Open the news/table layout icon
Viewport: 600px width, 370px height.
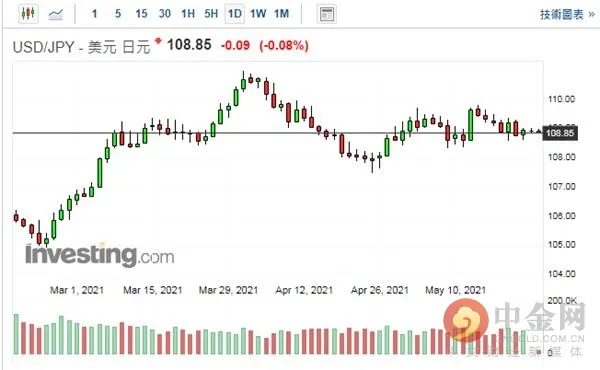(327, 14)
